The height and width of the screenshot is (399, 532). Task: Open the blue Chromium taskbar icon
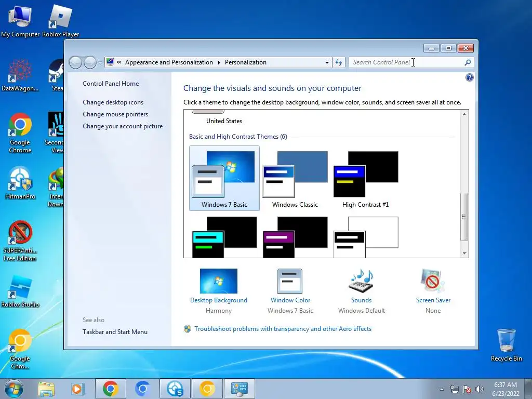click(x=142, y=389)
